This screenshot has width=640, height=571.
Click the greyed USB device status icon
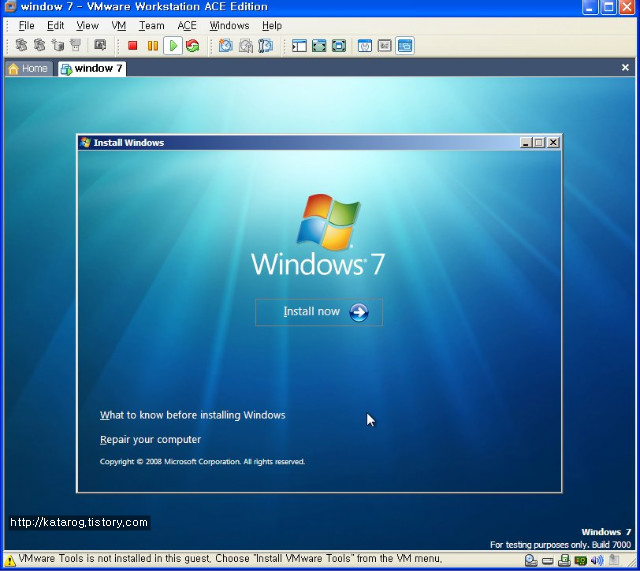point(614,560)
